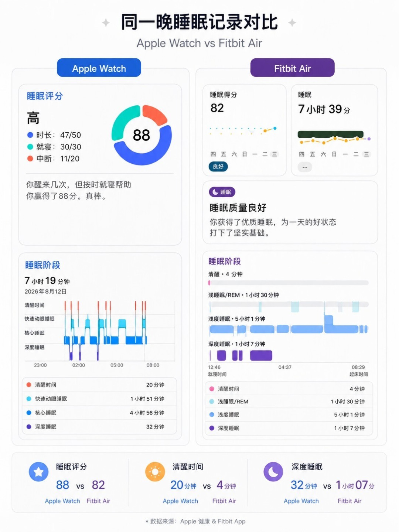Click the 中断 11/20 score line
This screenshot has width=399, height=532.
(x=53, y=159)
